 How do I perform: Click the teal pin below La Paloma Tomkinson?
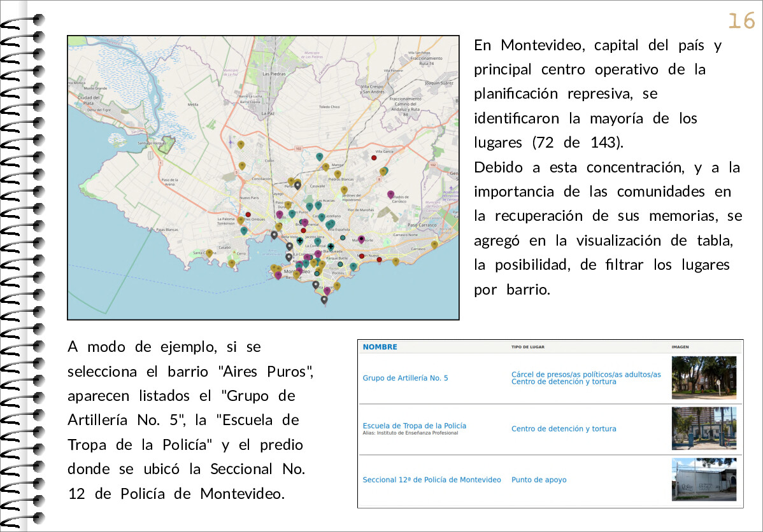(x=244, y=230)
